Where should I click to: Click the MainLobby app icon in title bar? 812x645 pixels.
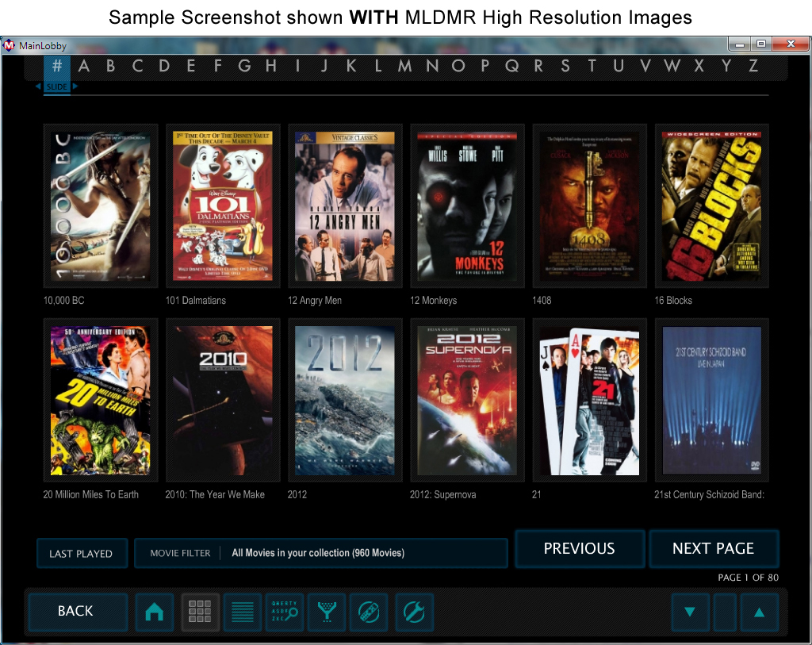pos(9,45)
